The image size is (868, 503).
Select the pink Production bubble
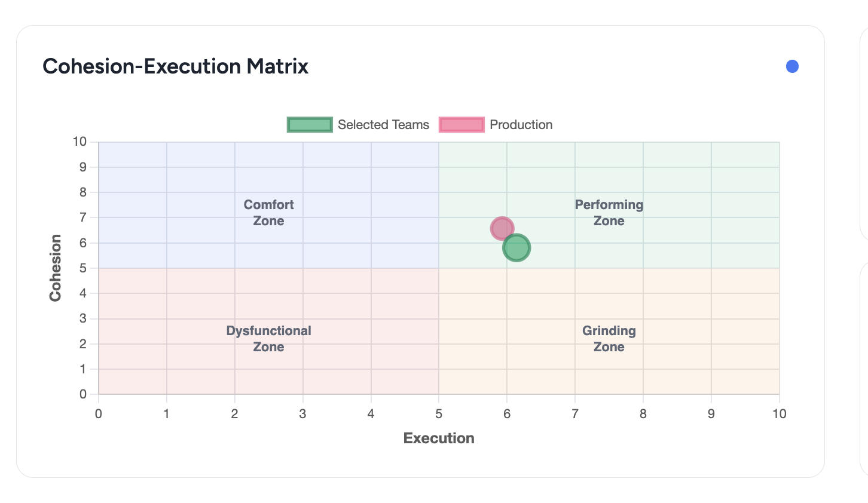click(x=501, y=228)
